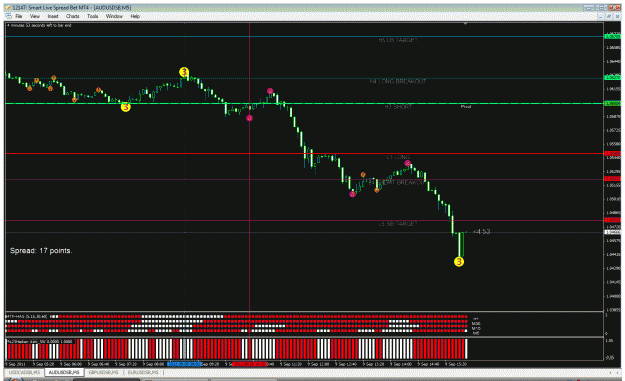Close the inner chart window
The image size is (625, 381).
pos(617,16)
